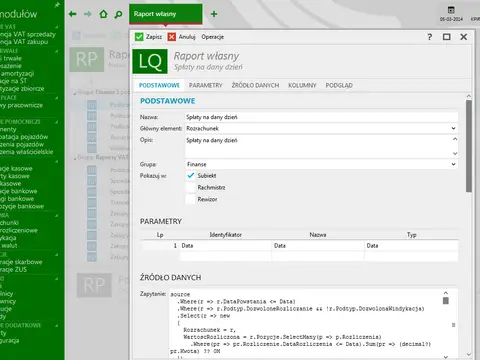Pin the modules panel with pin icon
This screenshot has height=360, width=480.
57,4
